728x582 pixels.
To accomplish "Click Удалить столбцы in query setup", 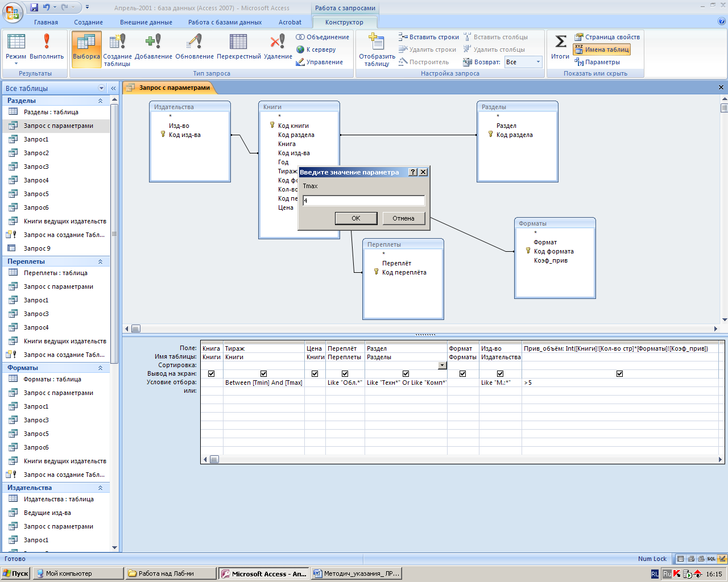I will pos(494,49).
